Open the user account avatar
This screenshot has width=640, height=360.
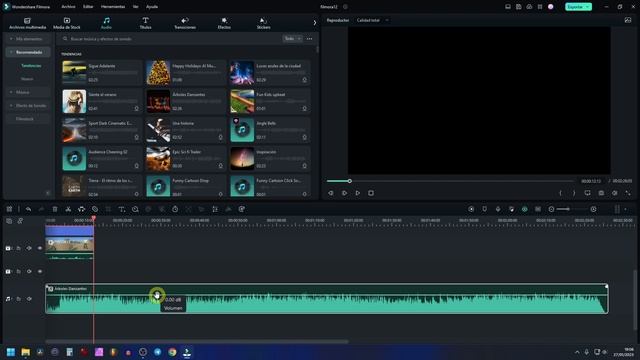coord(551,7)
